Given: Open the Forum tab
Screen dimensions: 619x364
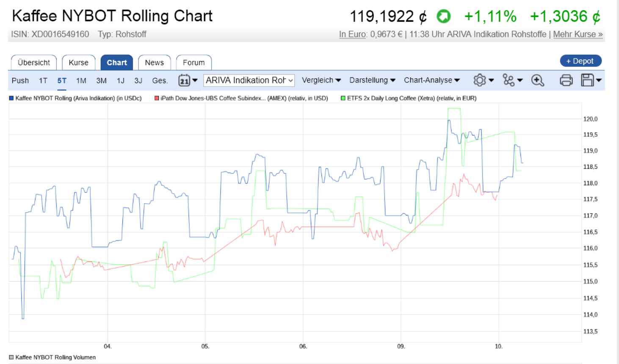Looking at the screenshot, I should [194, 63].
